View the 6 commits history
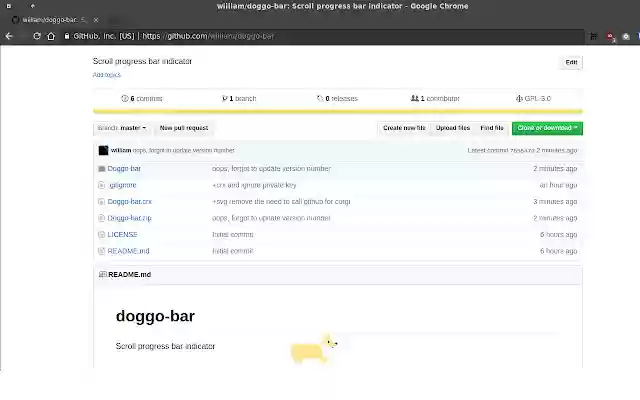Viewport: 640px width, 400px height. coord(142,99)
